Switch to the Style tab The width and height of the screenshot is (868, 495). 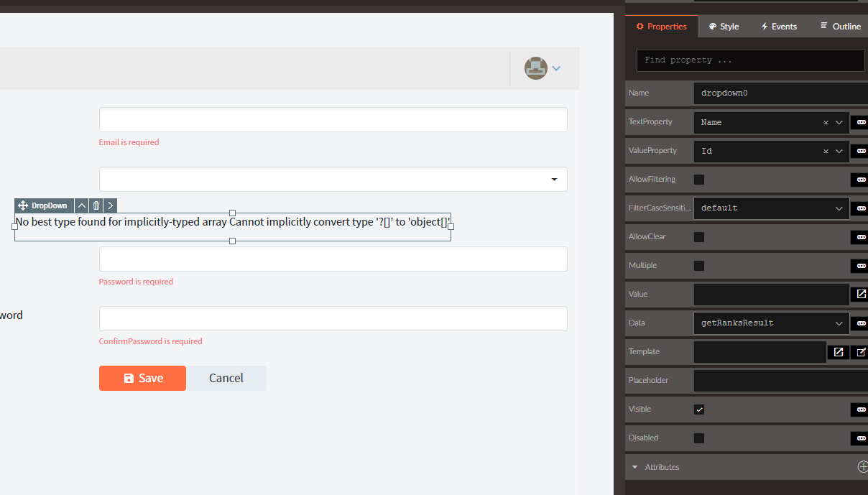coord(724,27)
